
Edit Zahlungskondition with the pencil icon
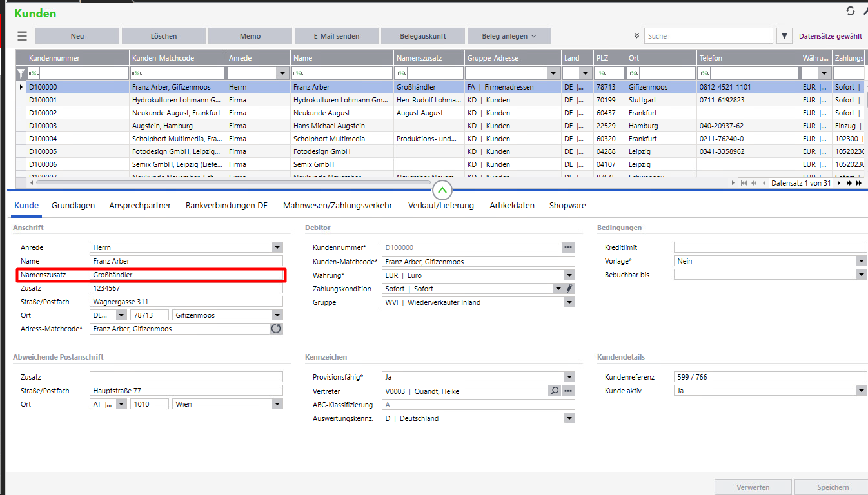(569, 289)
